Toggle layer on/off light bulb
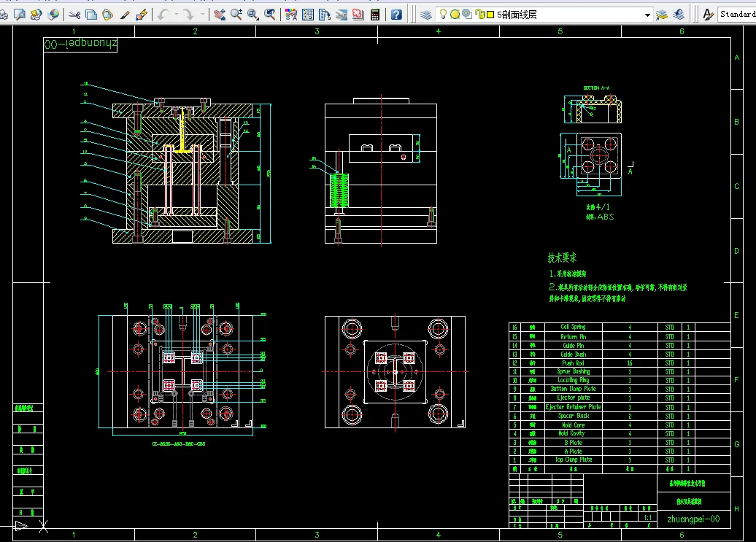756x542 pixels. [443, 14]
